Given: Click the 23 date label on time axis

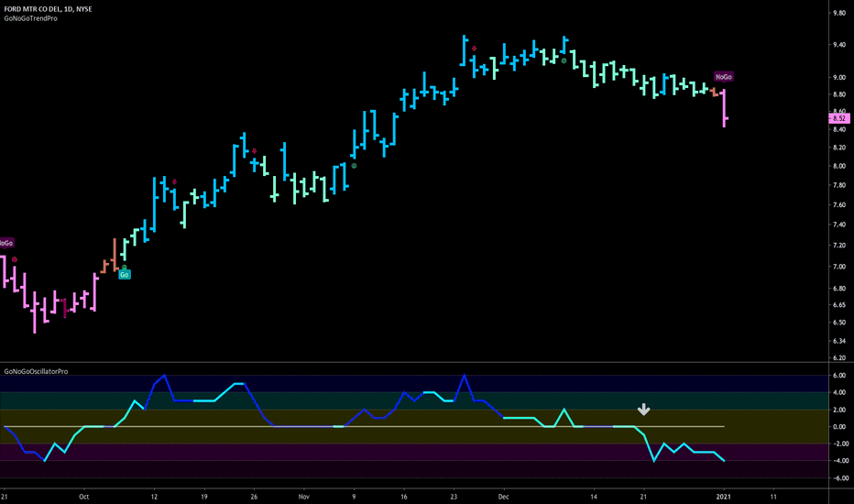Looking at the screenshot, I should coord(454,497).
